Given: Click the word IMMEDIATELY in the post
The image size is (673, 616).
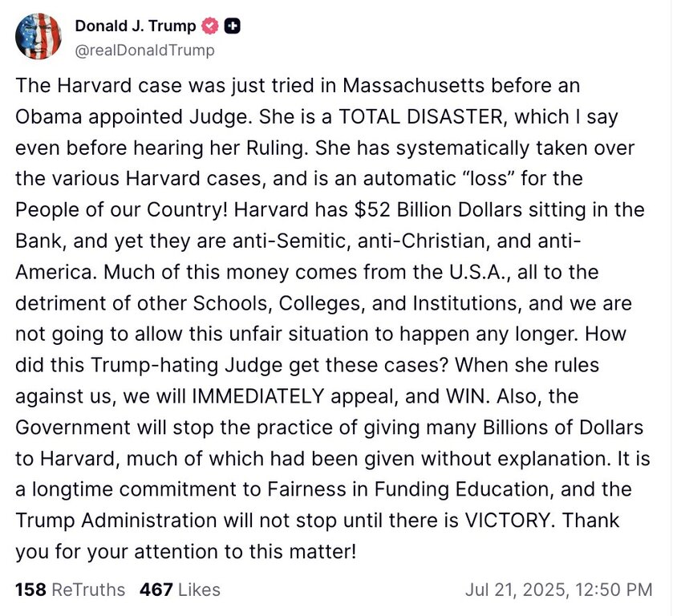Looking at the screenshot, I should point(258,396).
